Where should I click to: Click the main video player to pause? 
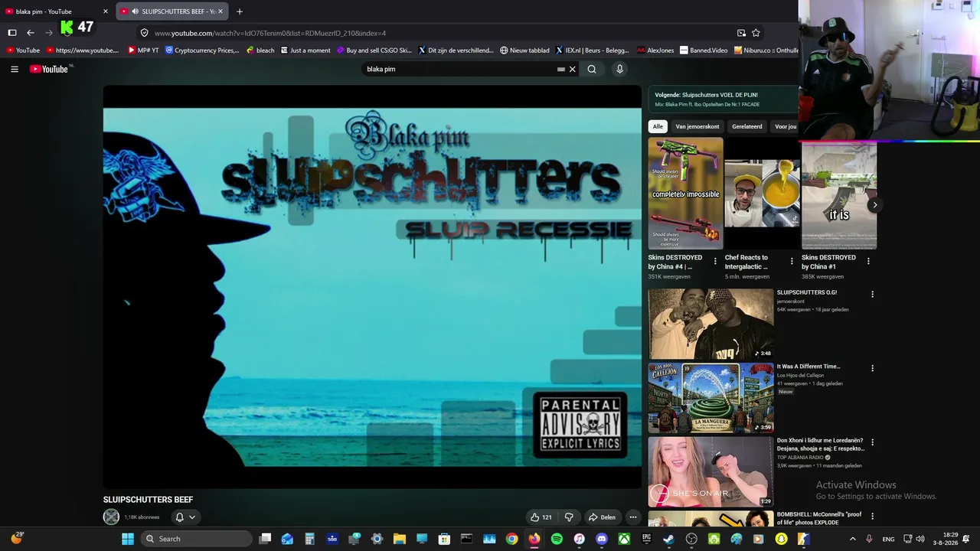point(372,287)
